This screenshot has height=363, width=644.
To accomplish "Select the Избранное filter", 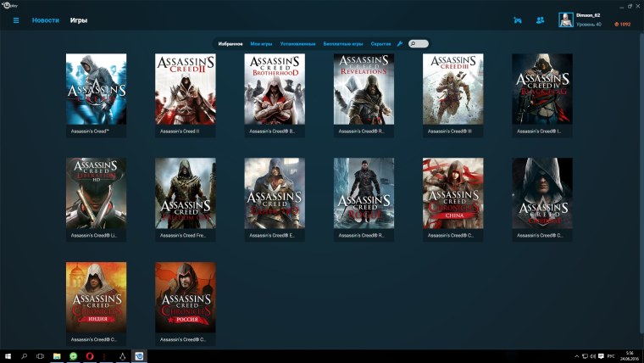I will tap(230, 43).
